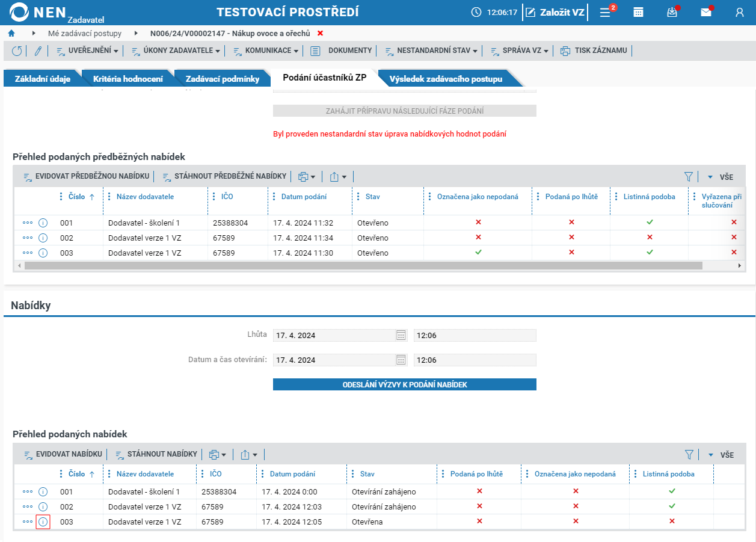Viewport: 756px width, 542px height.
Task: Expand the NESTANDARDNÍ STAV menu
Action: [431, 51]
